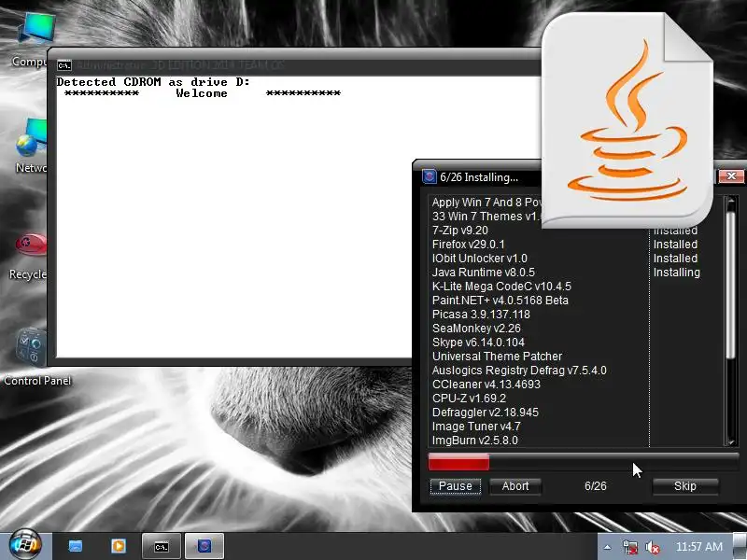Screen dimensions: 747x560
Task: Open the clock showing 11:57 AM
Action: tap(698, 547)
